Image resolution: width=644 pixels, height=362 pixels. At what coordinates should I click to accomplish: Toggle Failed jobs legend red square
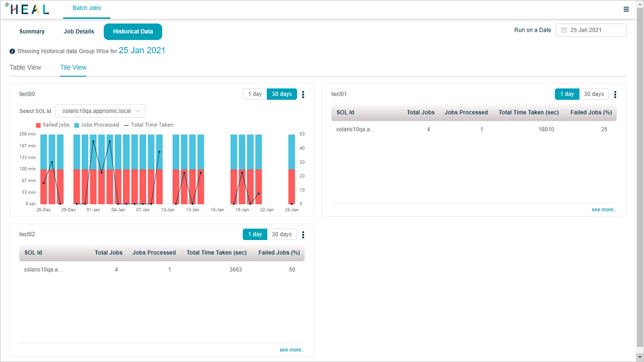[38, 125]
